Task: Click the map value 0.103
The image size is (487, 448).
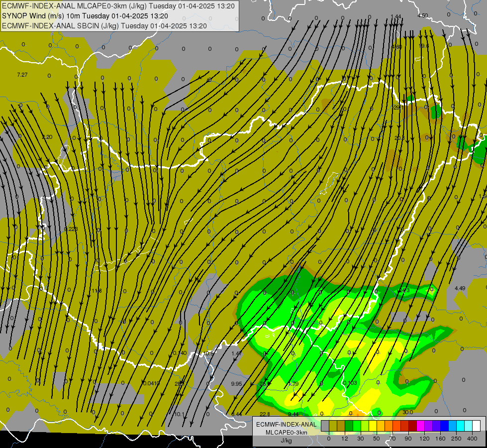Action: pos(350,383)
